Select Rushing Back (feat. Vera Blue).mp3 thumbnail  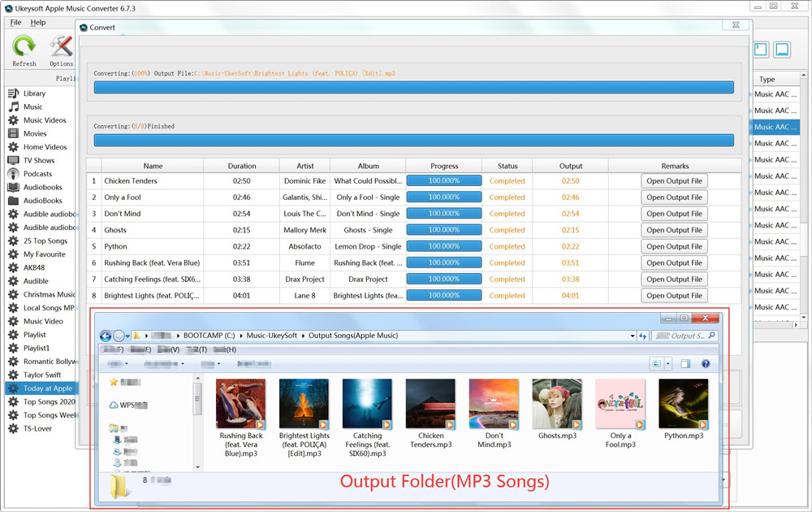(x=241, y=404)
